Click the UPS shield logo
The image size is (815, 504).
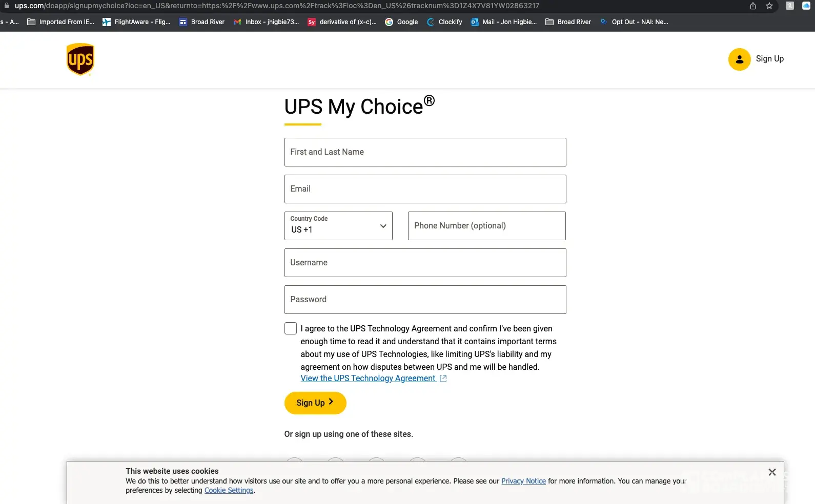(80, 59)
